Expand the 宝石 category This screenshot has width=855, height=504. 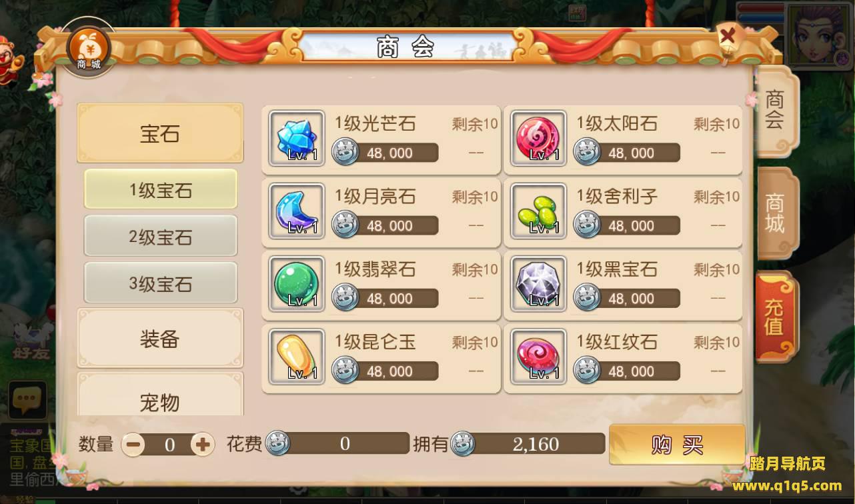pyautogui.click(x=160, y=133)
